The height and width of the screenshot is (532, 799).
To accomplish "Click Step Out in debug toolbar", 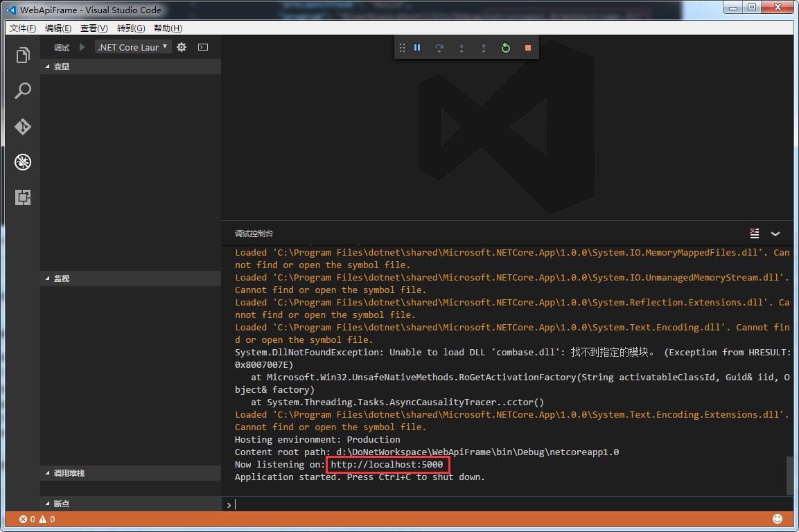I will tap(484, 47).
